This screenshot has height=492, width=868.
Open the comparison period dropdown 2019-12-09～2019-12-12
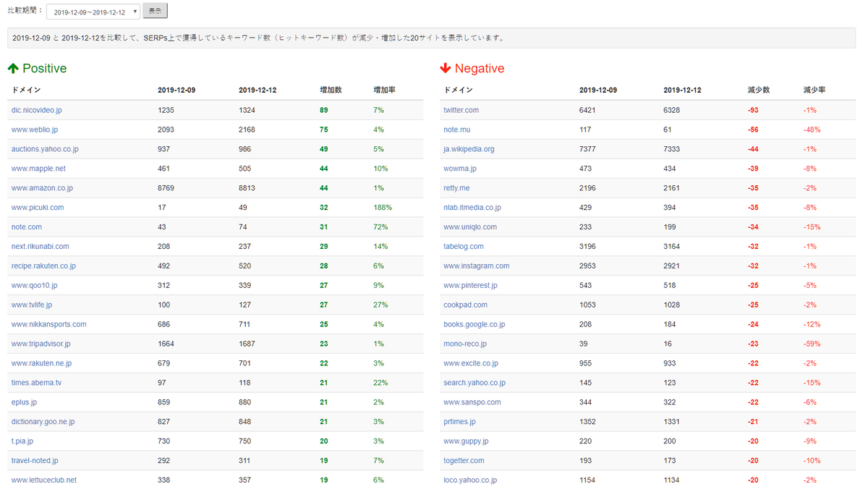tap(93, 12)
